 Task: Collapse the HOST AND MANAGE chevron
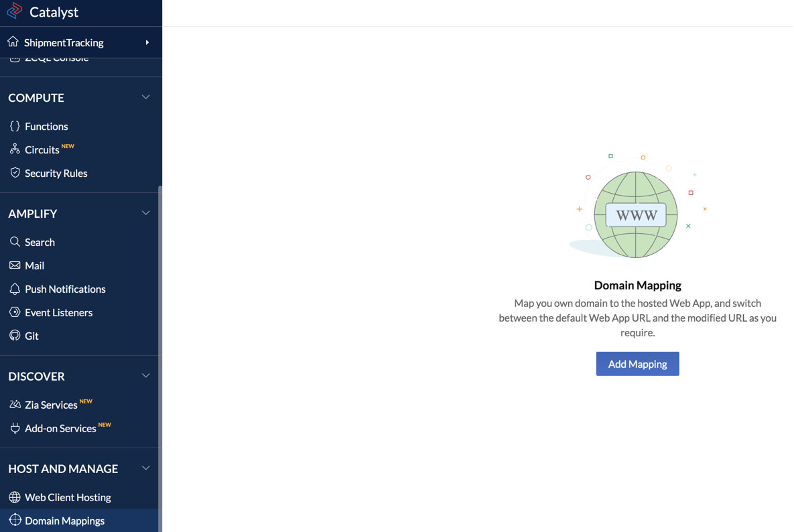coord(146,468)
